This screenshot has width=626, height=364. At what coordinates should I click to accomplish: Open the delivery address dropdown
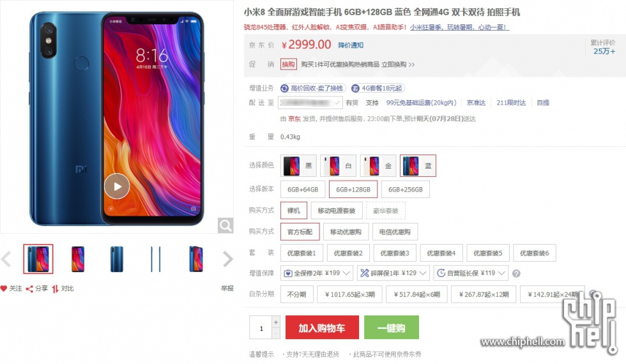click(310, 103)
